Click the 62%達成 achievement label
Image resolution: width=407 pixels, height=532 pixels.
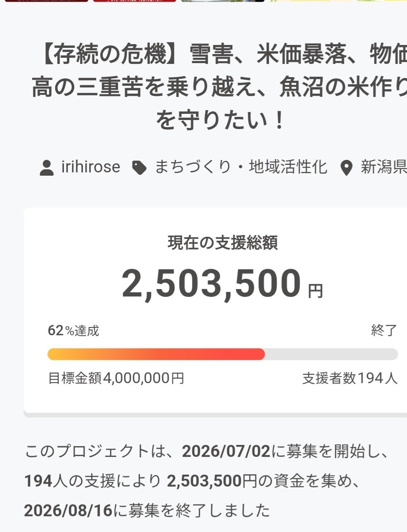coord(73,330)
